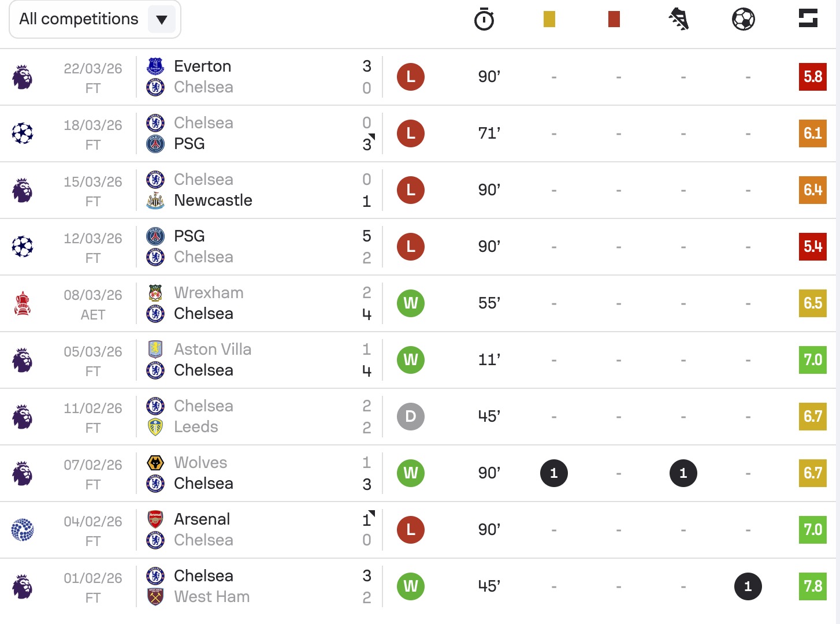This screenshot has height=624, width=840.
Task: Click the red card column icon
Action: point(614,19)
